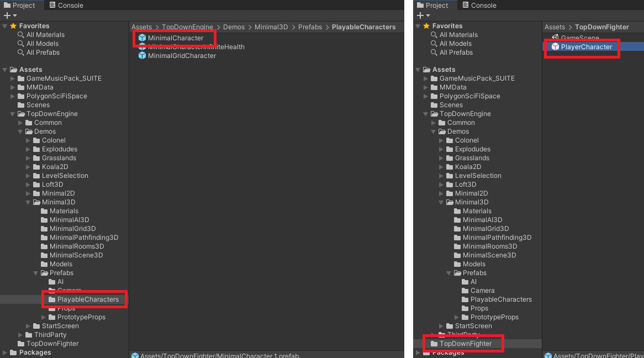Select Explodudes folder in left panel
Screen dimensions: 644x358
(x=55, y=149)
